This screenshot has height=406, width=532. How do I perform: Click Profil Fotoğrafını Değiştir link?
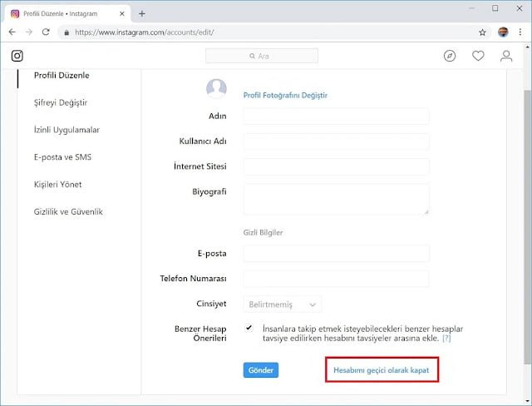click(x=285, y=95)
